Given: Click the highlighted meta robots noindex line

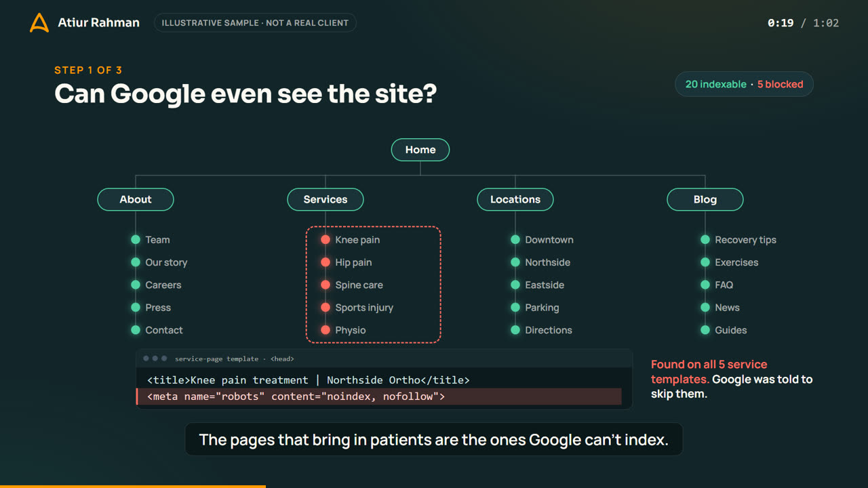Looking at the screenshot, I should [379, 396].
